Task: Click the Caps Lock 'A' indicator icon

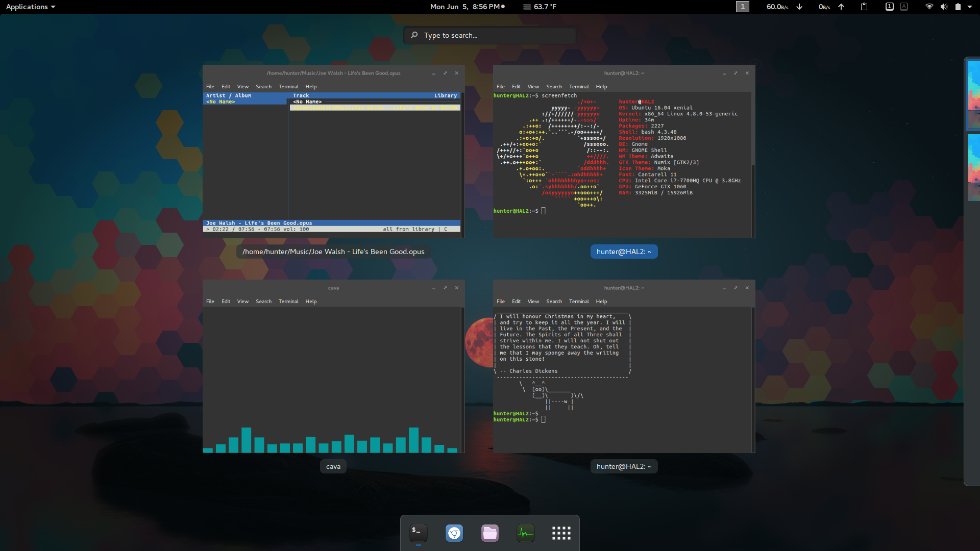Action: 904,7
